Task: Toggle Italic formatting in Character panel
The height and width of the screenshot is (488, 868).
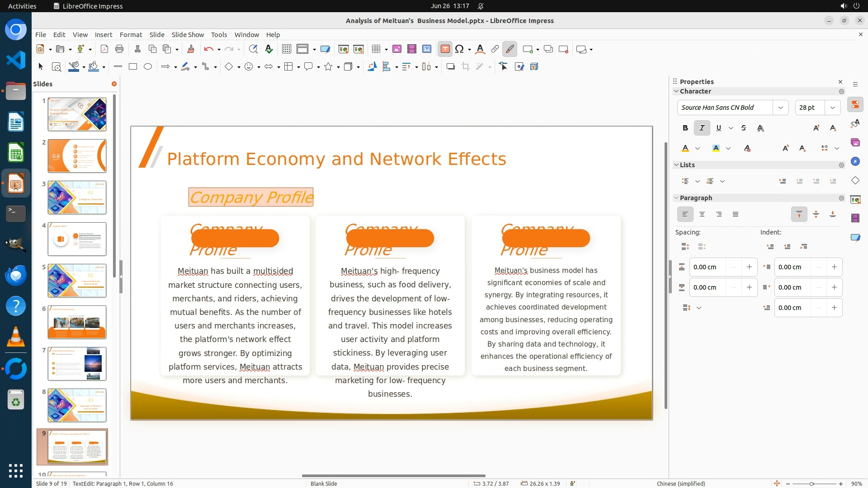Action: point(702,128)
